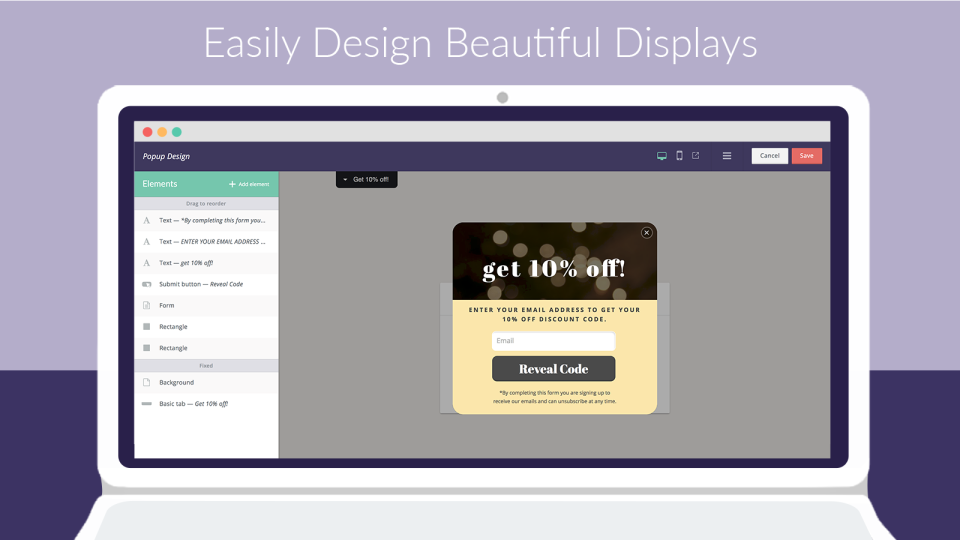Save the popup design

click(x=806, y=156)
